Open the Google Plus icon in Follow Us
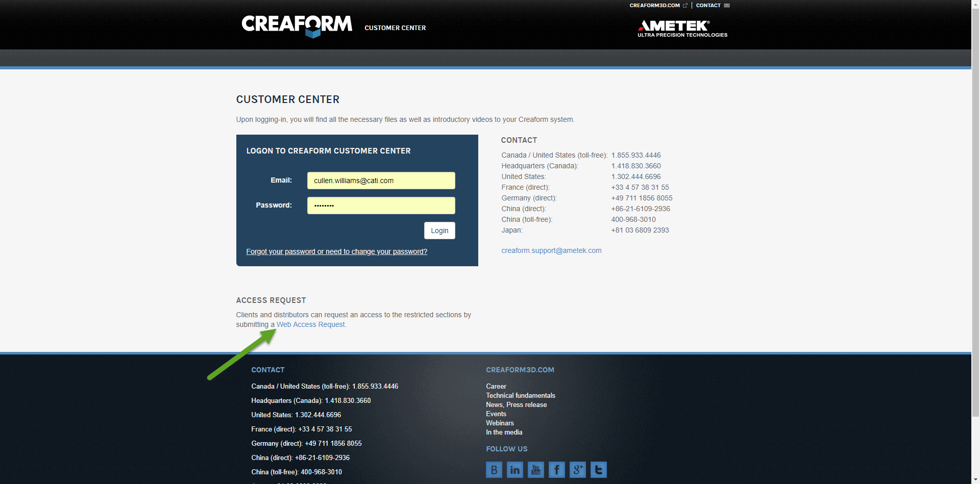980x484 pixels. click(x=577, y=470)
